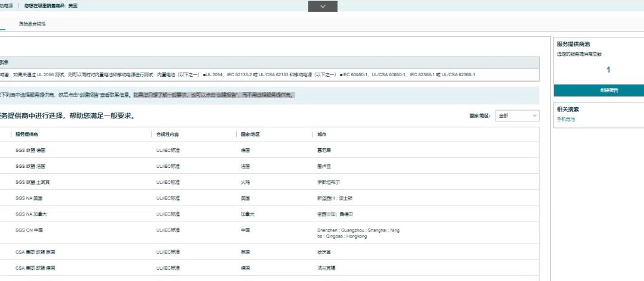
Task: Open the 危险品合规性 tab
Action: click(x=32, y=24)
